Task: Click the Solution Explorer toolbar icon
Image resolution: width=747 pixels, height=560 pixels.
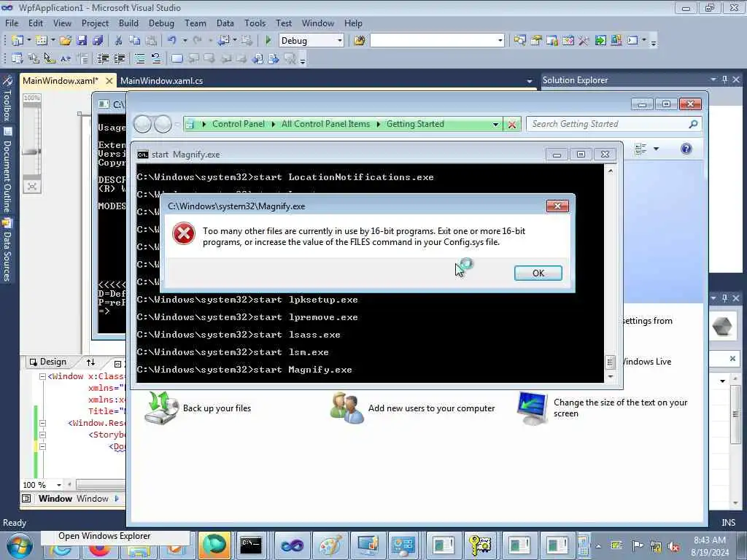Action: coord(519,41)
